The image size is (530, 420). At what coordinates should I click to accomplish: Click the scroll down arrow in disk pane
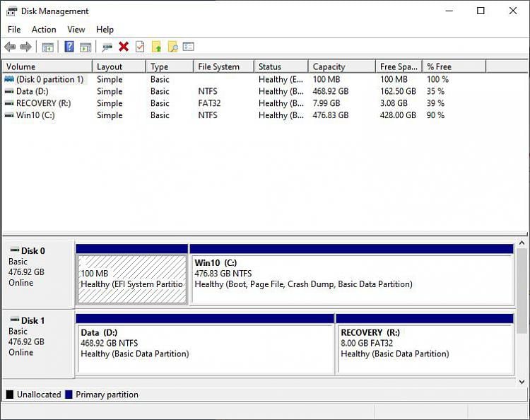point(522,382)
